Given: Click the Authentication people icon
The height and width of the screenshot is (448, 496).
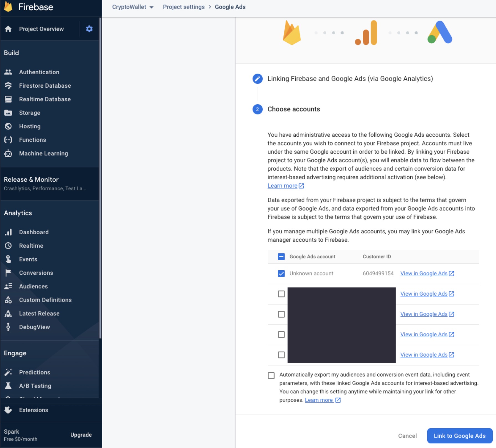Looking at the screenshot, I should click(x=8, y=72).
